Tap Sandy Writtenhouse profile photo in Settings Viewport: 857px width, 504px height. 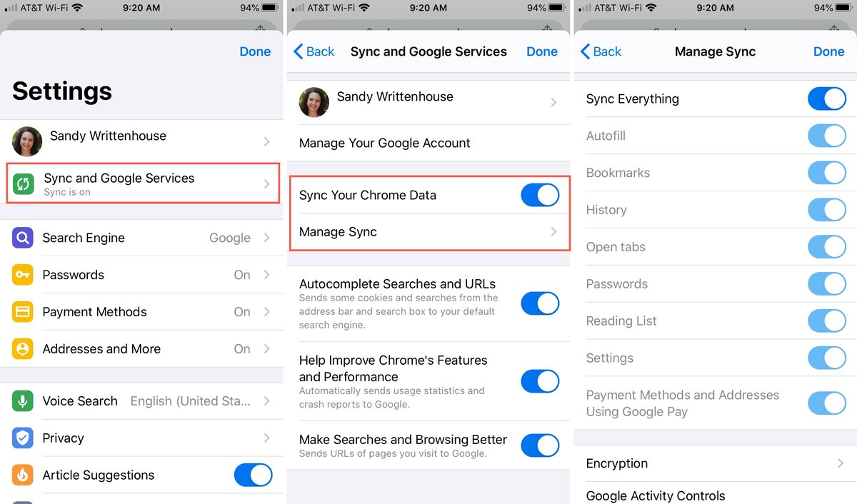coord(27,141)
